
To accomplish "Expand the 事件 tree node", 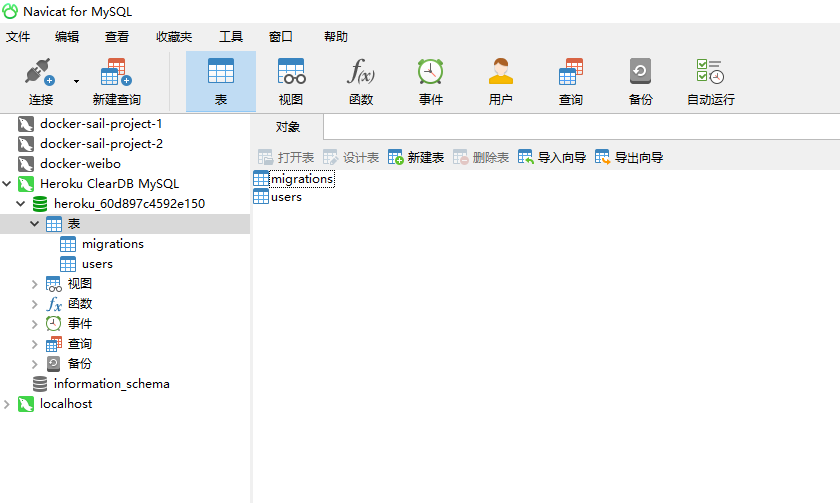I will 34,324.
